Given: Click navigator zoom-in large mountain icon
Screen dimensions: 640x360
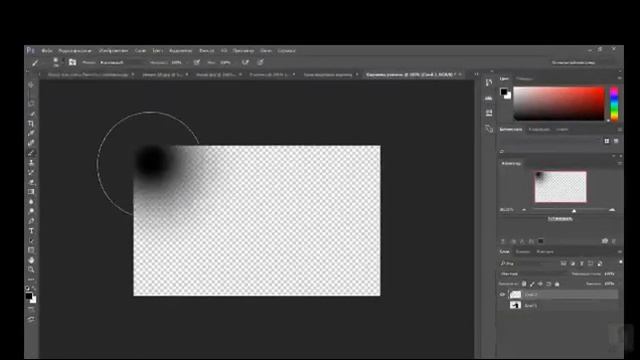Looking at the screenshot, I should pos(611,210).
